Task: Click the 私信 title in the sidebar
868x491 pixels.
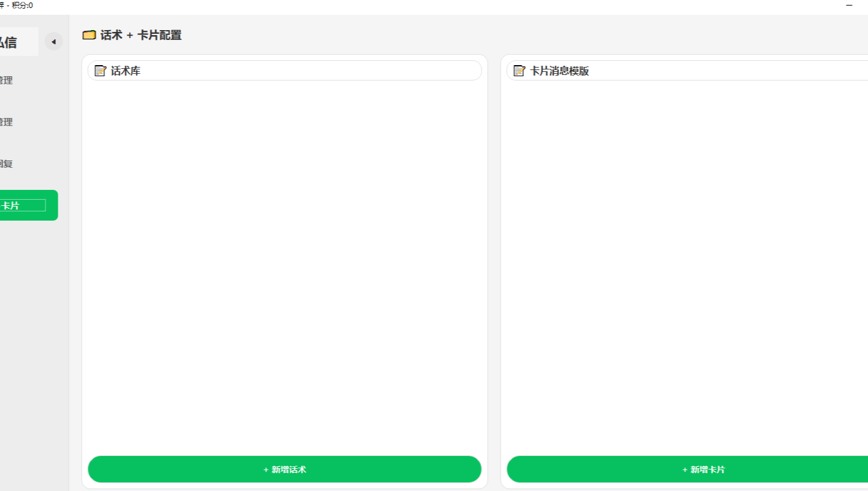Action: (x=9, y=42)
